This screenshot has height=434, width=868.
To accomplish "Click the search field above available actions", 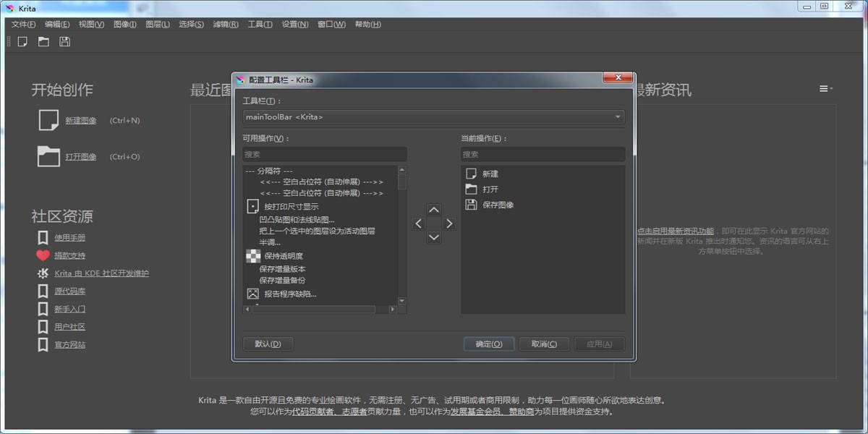I will click(x=324, y=154).
